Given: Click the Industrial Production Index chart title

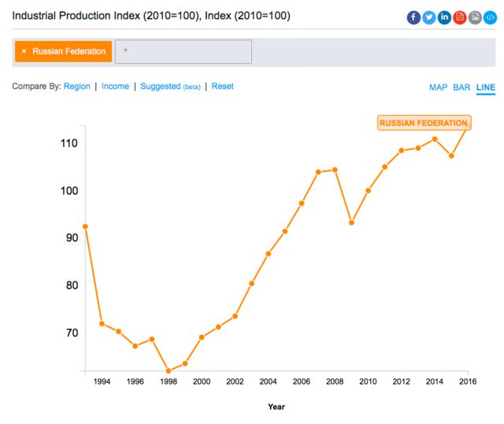Looking at the screenshot, I should tap(151, 16).
